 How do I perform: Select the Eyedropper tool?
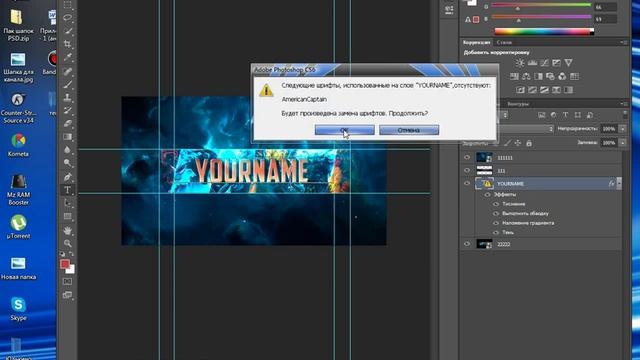coord(68,57)
